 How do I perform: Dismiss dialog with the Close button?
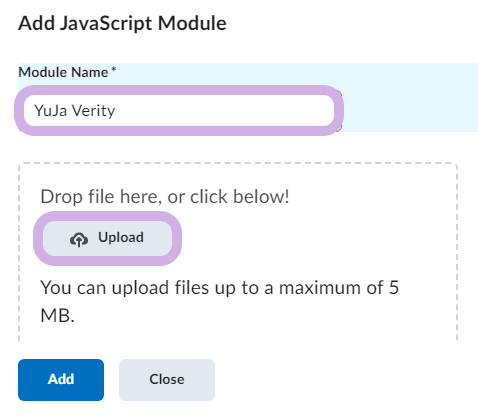pyautogui.click(x=167, y=380)
